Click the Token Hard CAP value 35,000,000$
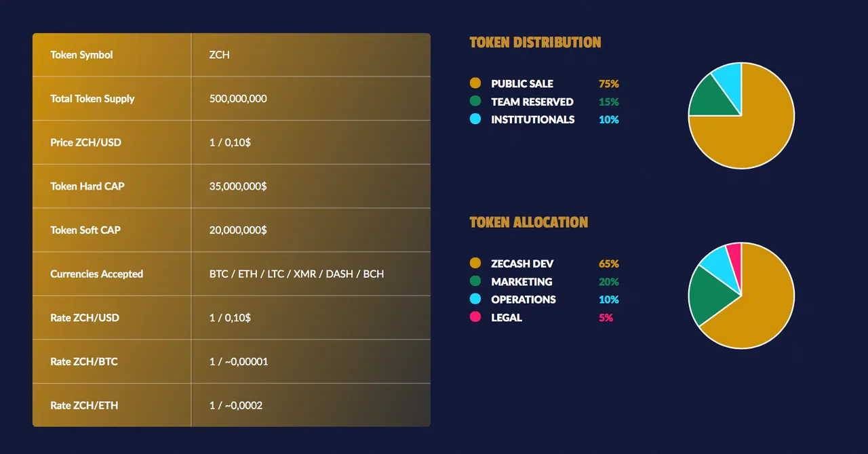The height and width of the screenshot is (454, 868). click(x=238, y=186)
